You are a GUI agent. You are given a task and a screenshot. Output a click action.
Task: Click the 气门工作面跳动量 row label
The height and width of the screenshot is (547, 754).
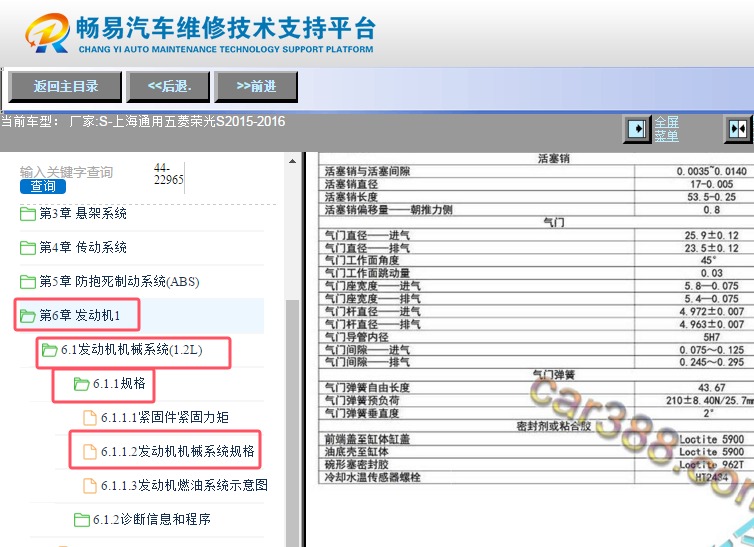click(x=367, y=273)
